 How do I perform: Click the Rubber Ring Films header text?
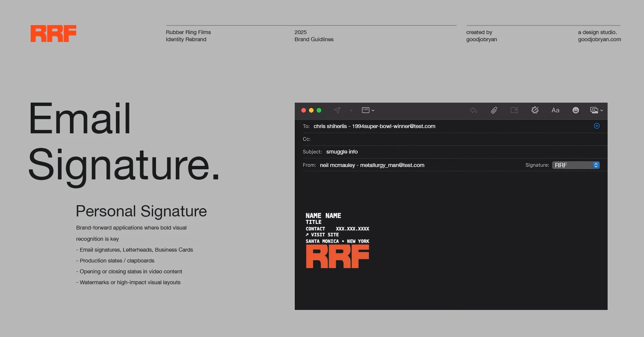point(188,32)
